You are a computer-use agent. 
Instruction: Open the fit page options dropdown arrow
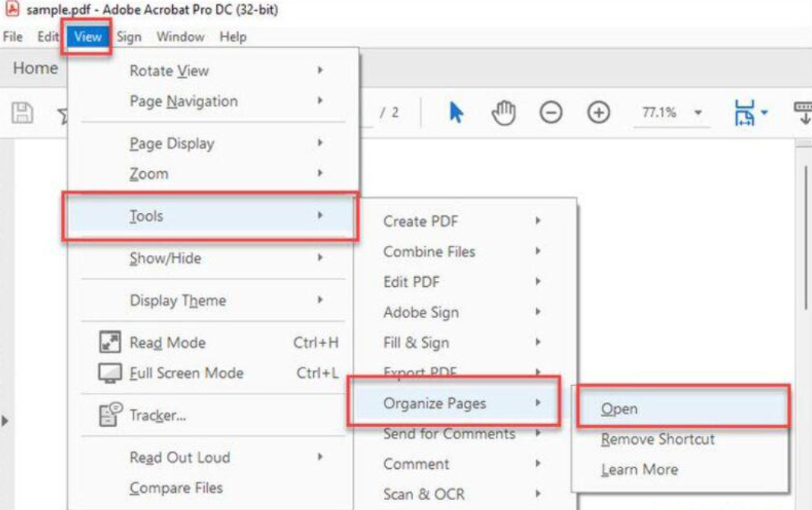tap(764, 112)
